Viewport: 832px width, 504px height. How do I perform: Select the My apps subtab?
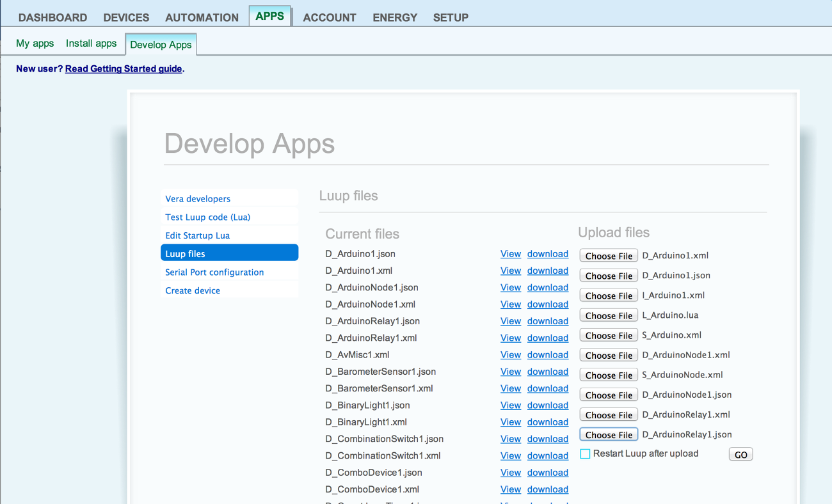[x=35, y=43]
